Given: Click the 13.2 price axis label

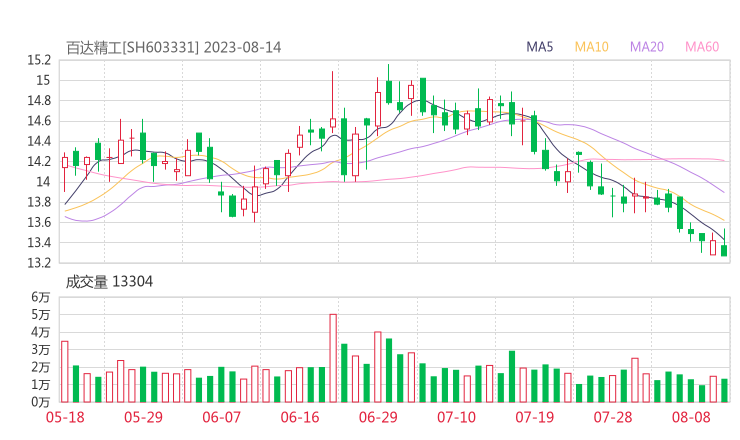Looking at the screenshot, I should 39,262.
